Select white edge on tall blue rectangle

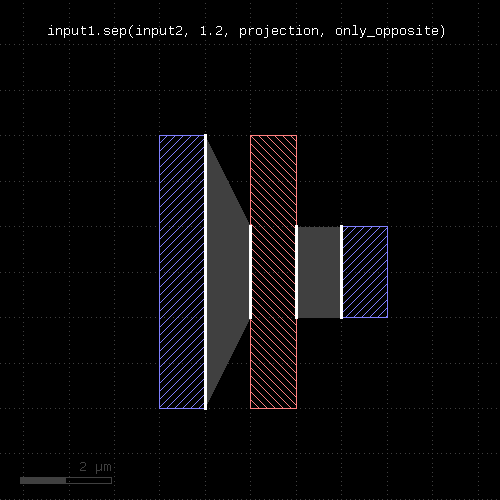205,272
